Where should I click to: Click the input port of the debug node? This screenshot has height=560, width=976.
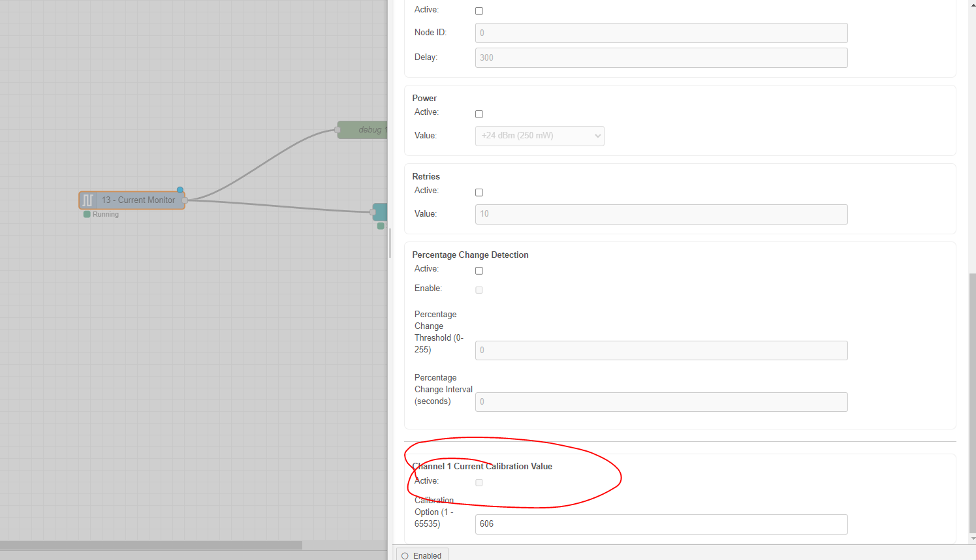click(x=338, y=130)
